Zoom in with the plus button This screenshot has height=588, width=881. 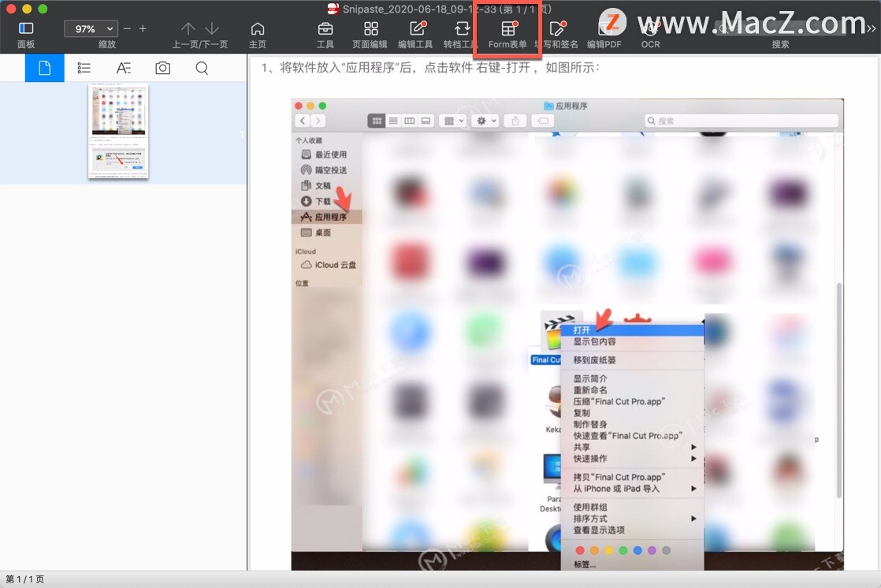point(143,28)
